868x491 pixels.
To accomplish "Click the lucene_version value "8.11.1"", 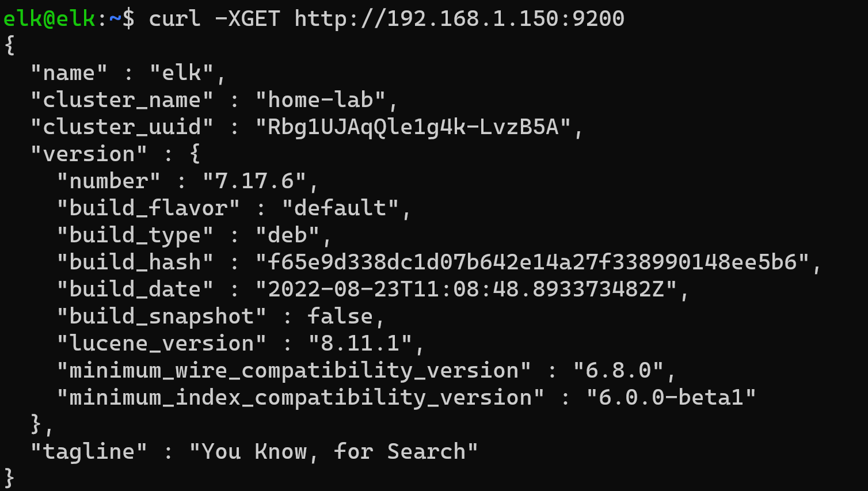I will coord(360,344).
